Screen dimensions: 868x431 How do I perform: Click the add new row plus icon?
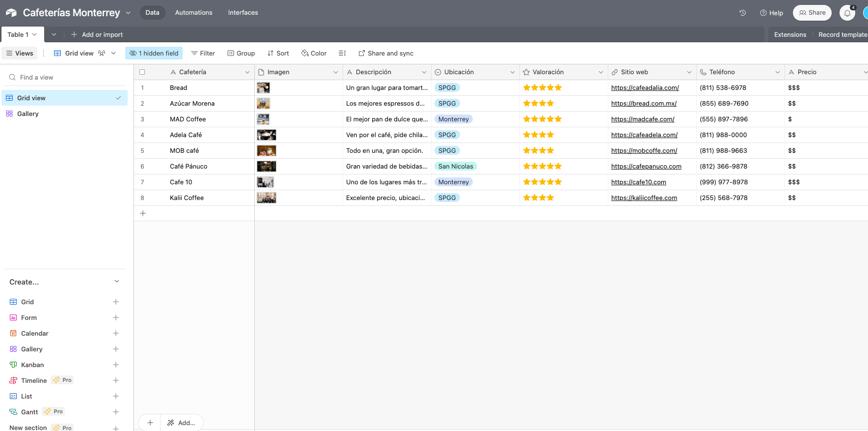[x=143, y=213]
